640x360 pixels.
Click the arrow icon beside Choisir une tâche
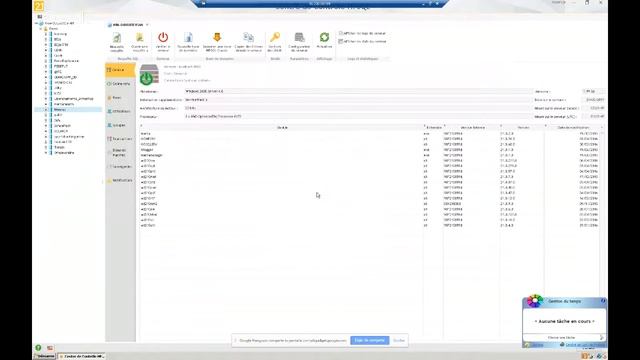(x=601, y=338)
